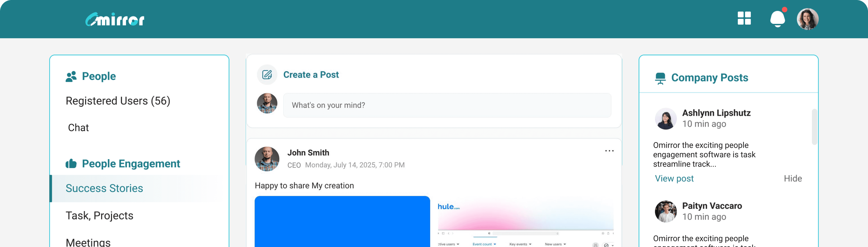Click View post under Ashlynn Lipshutz
868x247 pixels.
click(674, 178)
